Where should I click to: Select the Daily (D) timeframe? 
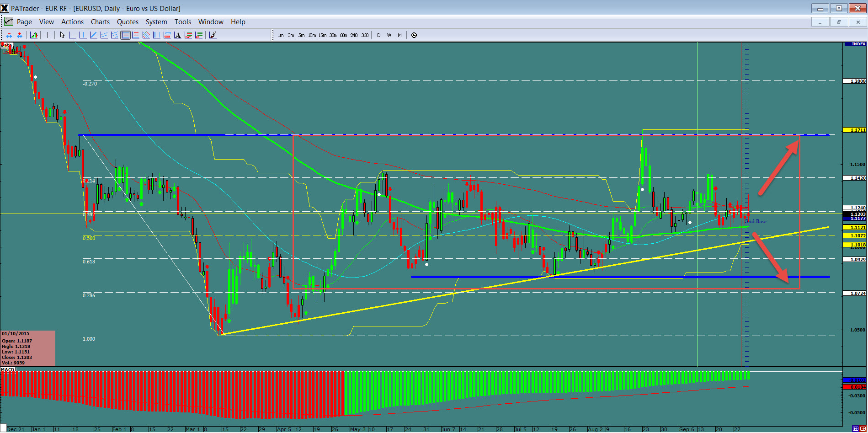tap(378, 35)
